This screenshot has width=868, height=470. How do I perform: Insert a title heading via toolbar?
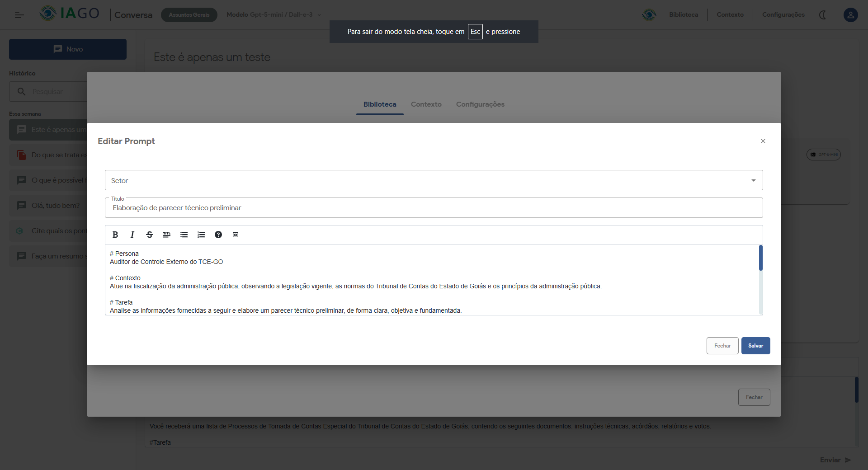coord(167,235)
